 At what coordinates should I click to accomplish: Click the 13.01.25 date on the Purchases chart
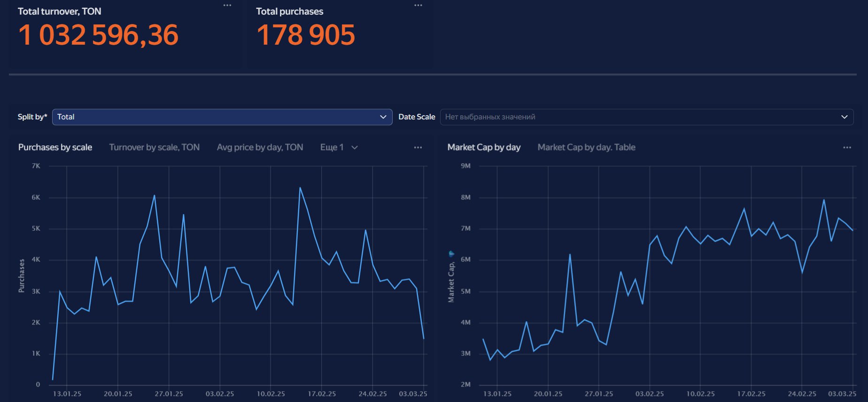pyautogui.click(x=67, y=394)
